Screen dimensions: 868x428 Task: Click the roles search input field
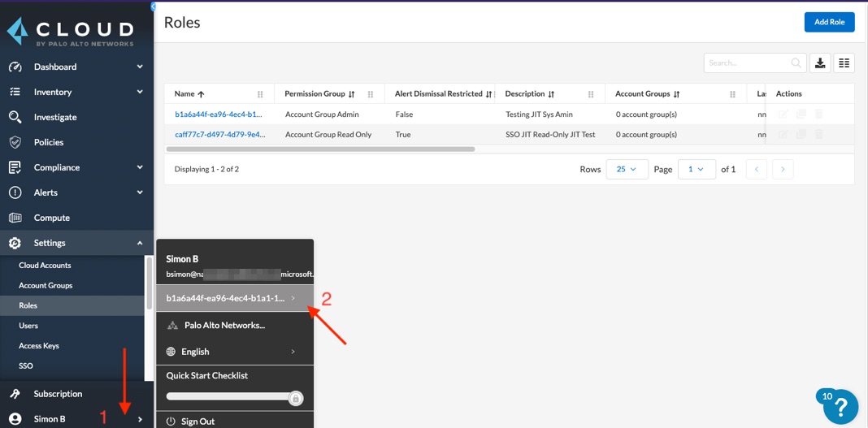point(747,63)
